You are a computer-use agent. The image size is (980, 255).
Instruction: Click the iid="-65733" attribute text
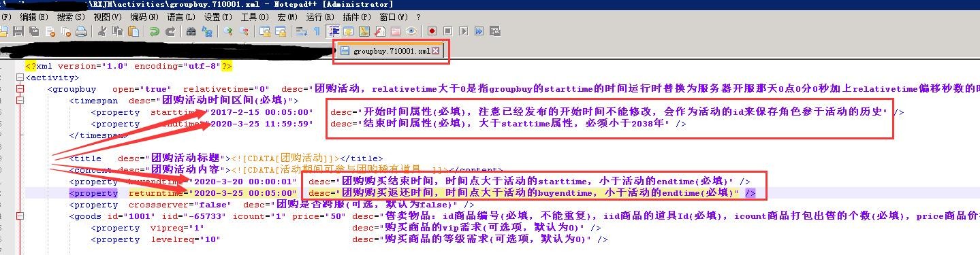193,216
